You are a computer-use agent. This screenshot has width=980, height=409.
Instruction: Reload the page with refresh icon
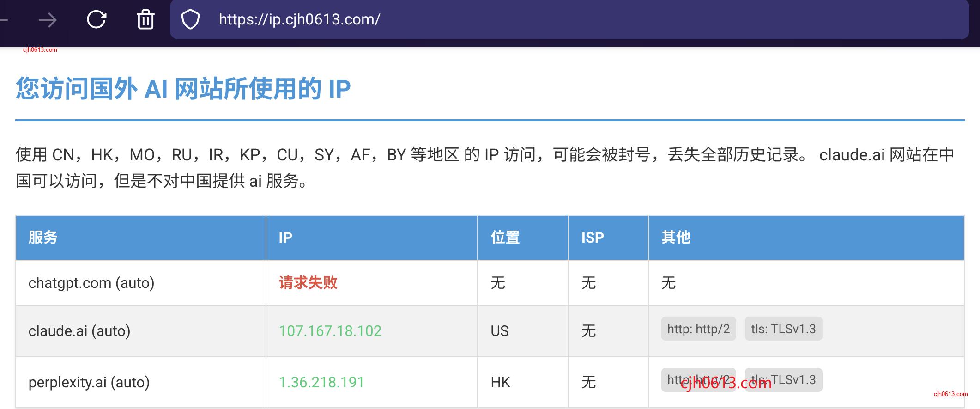97,19
